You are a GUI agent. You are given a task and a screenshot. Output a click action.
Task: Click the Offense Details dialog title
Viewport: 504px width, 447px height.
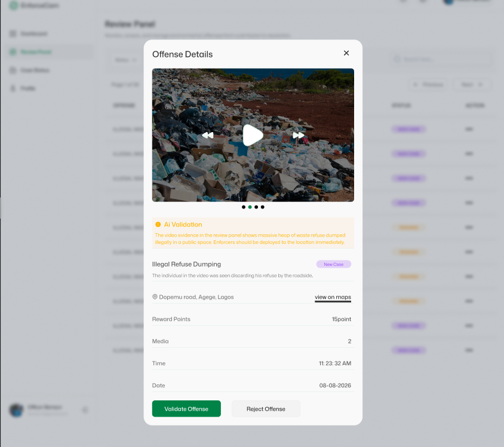[182, 54]
